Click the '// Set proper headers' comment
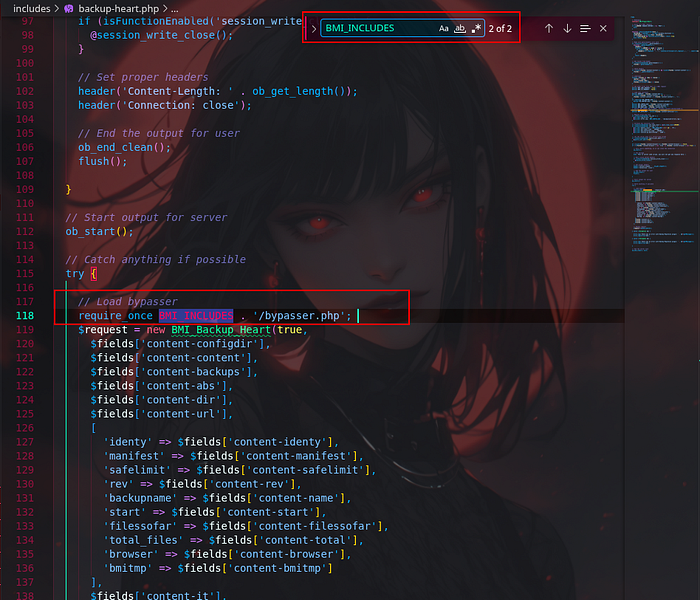Viewport: 700px width, 600px height. (x=143, y=77)
